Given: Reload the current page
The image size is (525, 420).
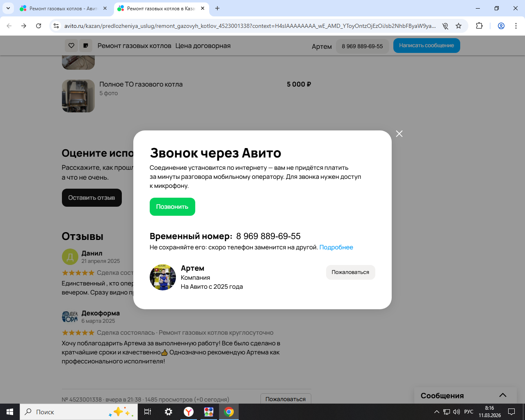Looking at the screenshot, I should 39,26.
